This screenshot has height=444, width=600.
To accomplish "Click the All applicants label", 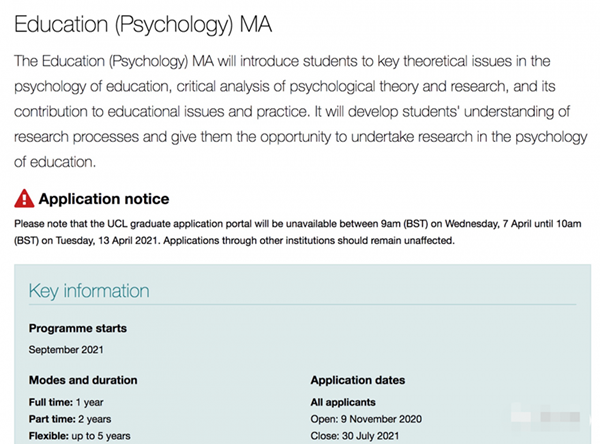I will [343, 402].
